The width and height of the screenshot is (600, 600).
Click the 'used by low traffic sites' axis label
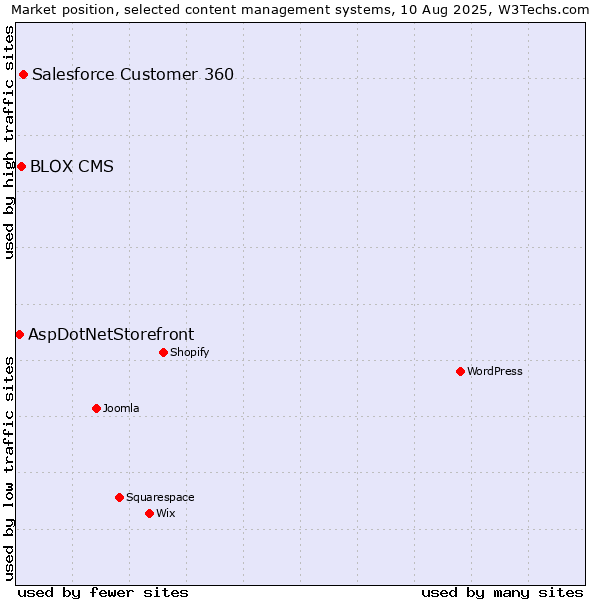click(9, 469)
